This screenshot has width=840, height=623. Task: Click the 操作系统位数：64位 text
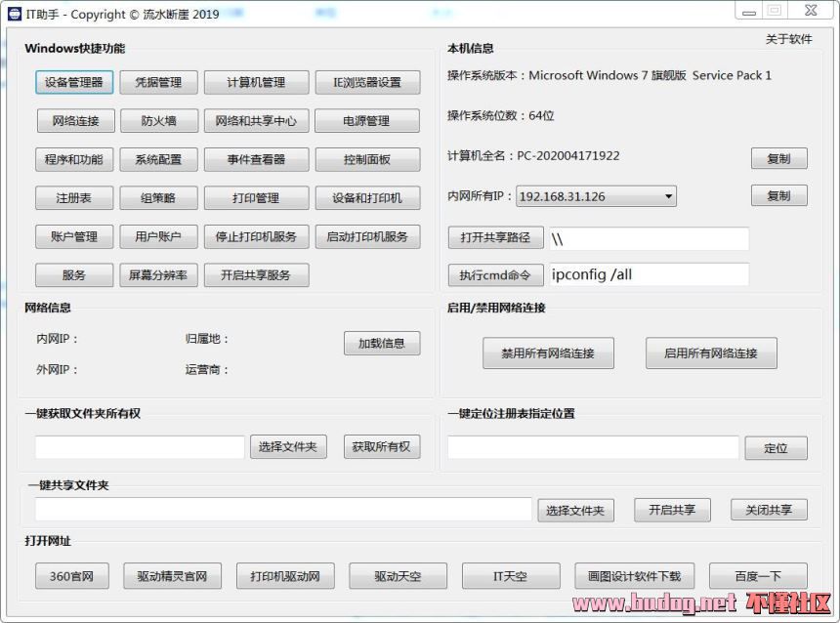tap(500, 115)
